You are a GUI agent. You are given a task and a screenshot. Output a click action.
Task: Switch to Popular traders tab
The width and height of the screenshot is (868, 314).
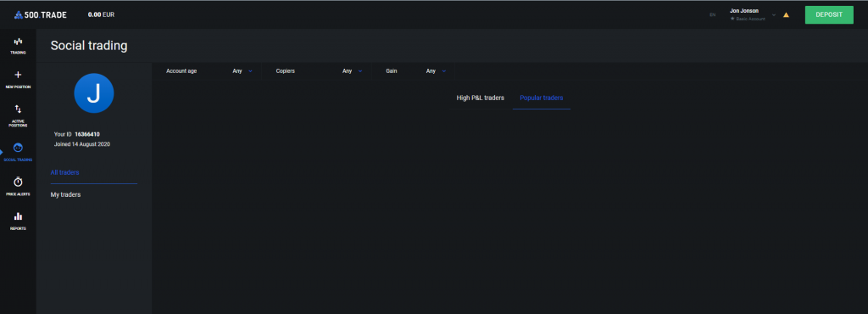point(542,98)
